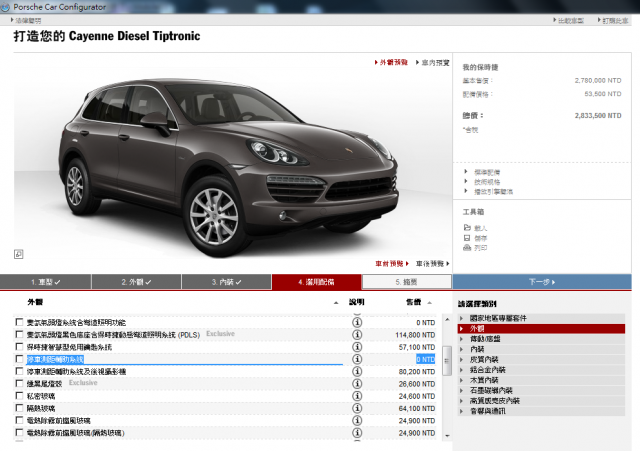640x451 pixels.
Task: Expand the 皮質內裝 category
Action: pyautogui.click(x=541, y=360)
